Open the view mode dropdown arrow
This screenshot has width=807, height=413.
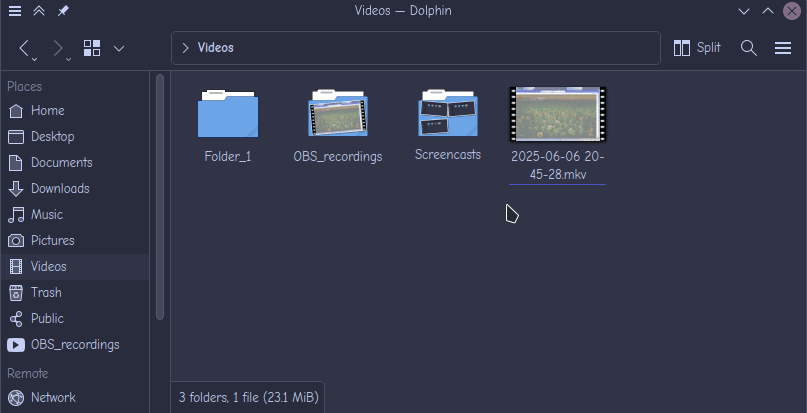pos(120,48)
